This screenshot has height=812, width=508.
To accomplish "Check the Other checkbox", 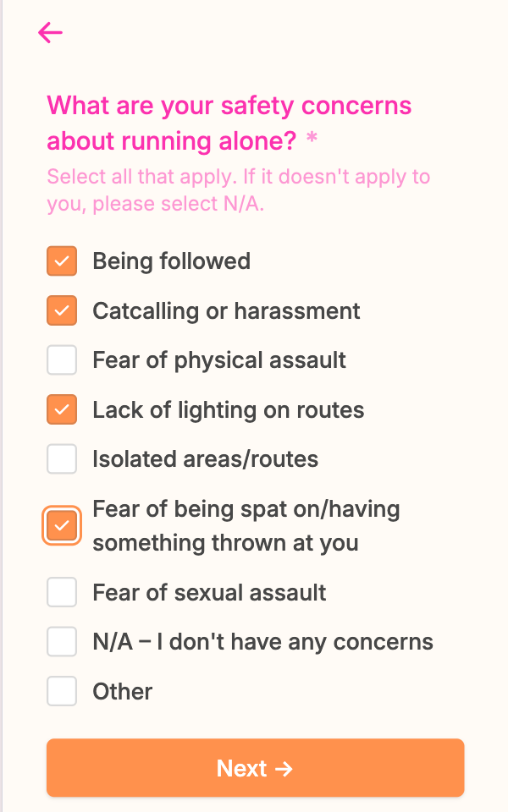I will (62, 691).
